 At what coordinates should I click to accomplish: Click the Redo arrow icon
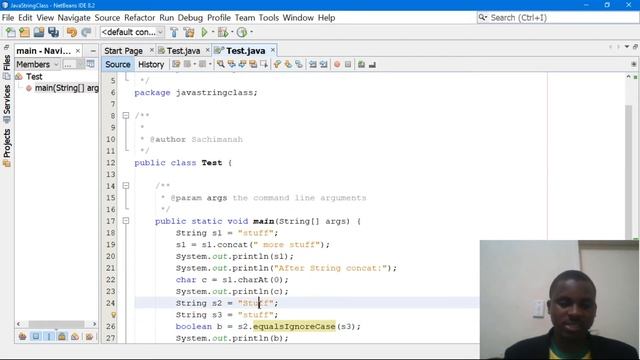86,32
